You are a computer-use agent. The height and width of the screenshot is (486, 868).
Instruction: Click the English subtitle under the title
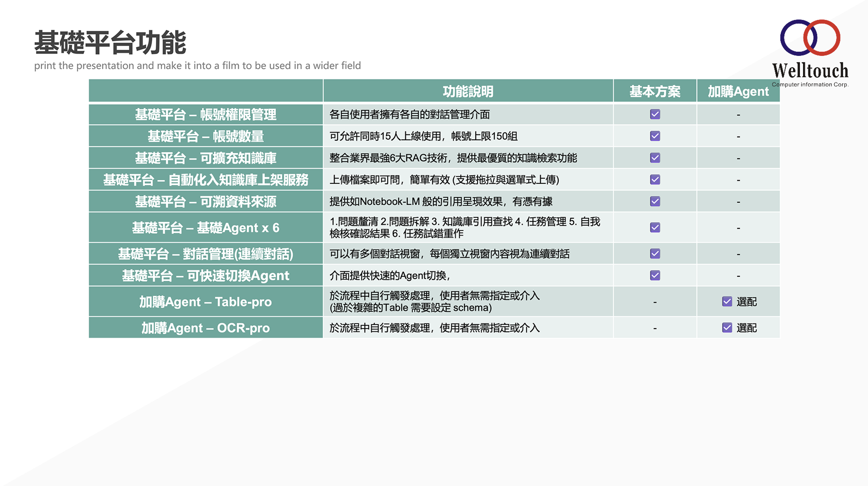pyautogui.click(x=197, y=66)
